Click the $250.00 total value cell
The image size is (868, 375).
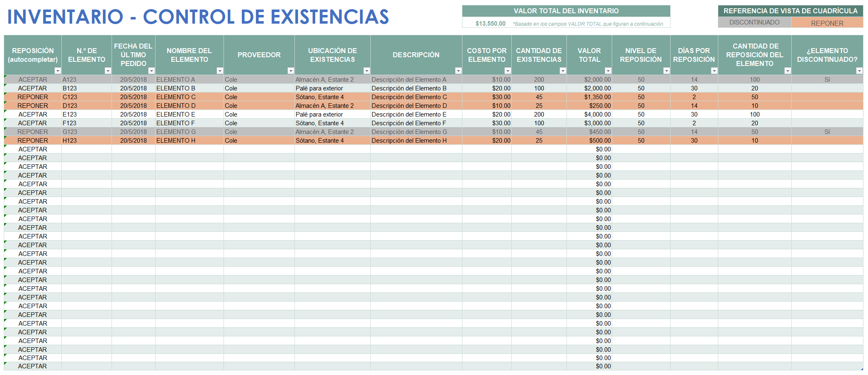[x=589, y=106]
